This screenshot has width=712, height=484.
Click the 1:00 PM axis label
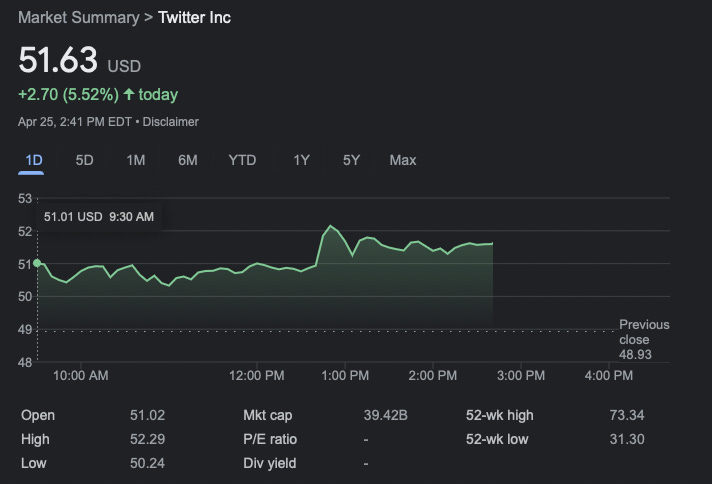point(345,376)
